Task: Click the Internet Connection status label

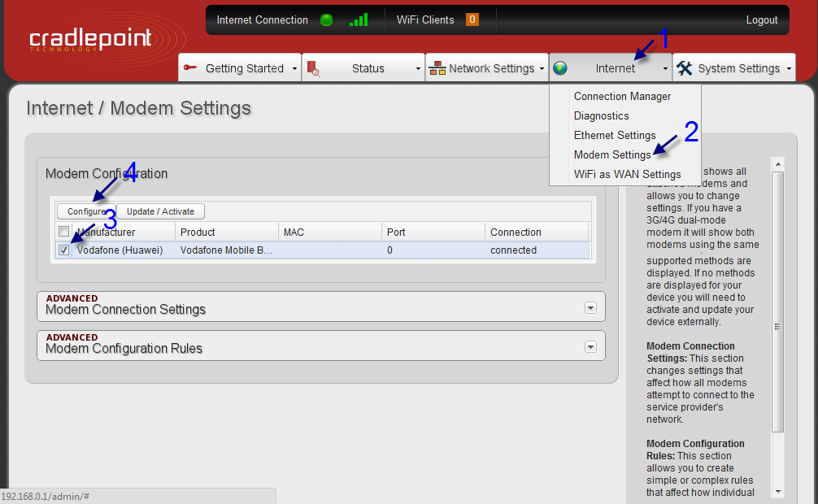Action: point(263,20)
